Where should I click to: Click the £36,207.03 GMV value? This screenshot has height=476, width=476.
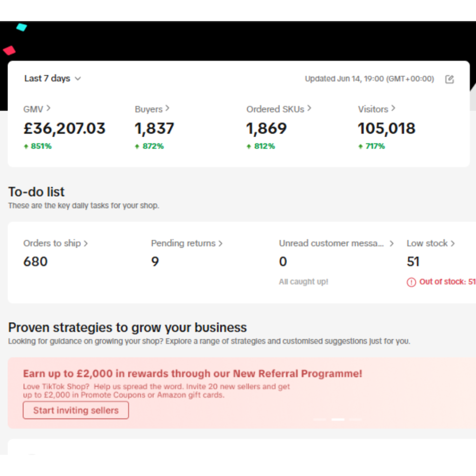tap(65, 128)
